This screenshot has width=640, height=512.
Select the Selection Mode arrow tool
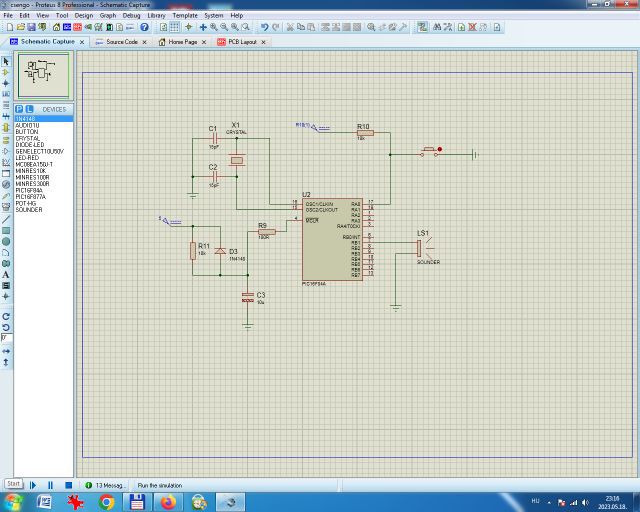tap(6, 61)
